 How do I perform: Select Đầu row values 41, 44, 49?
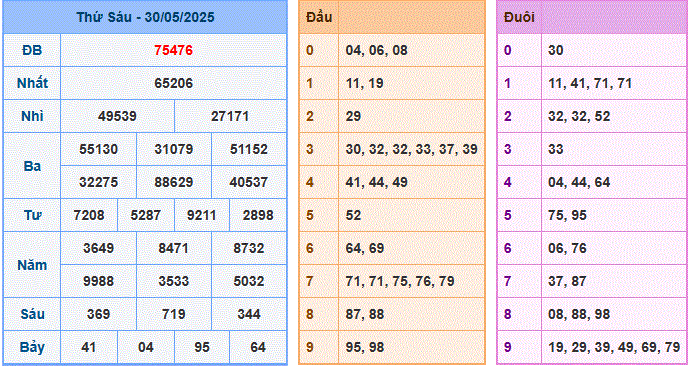pos(376,182)
